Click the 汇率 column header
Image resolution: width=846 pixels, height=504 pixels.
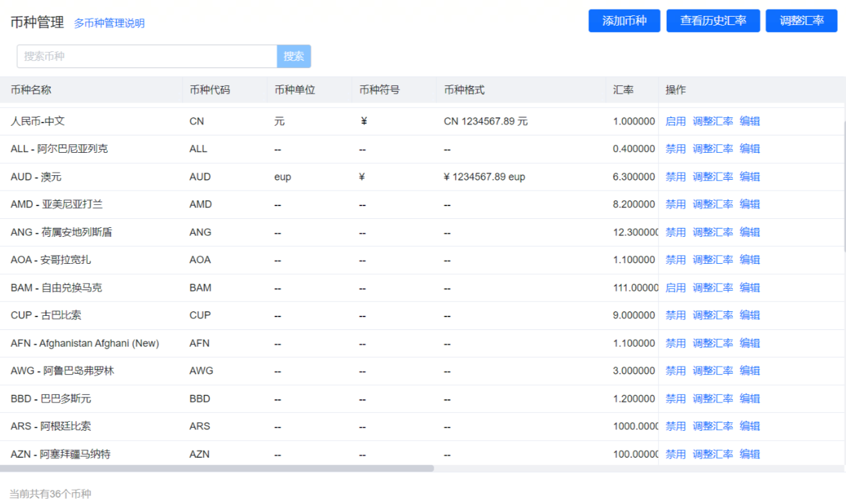point(632,90)
